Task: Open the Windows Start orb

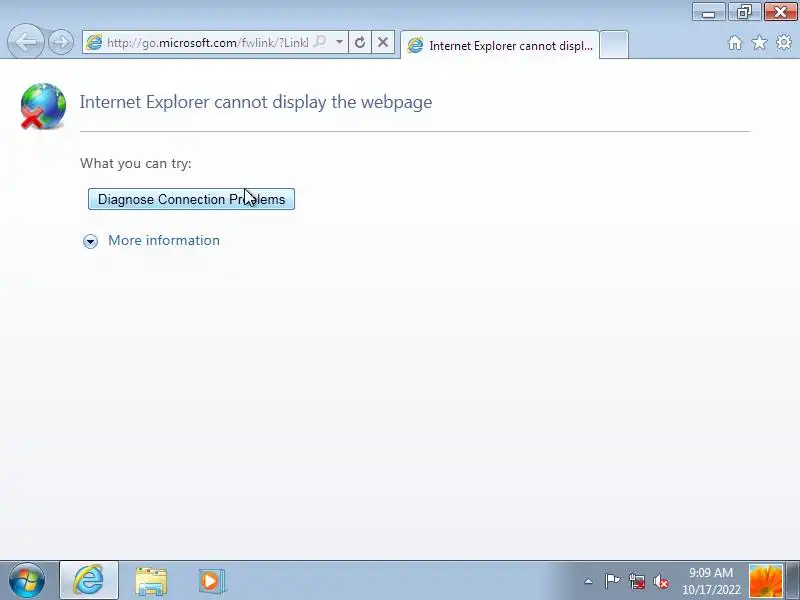Action: coord(27,580)
